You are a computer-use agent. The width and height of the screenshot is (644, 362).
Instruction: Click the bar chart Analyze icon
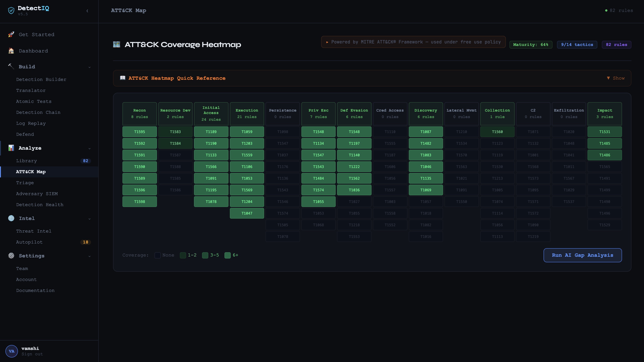point(11,148)
